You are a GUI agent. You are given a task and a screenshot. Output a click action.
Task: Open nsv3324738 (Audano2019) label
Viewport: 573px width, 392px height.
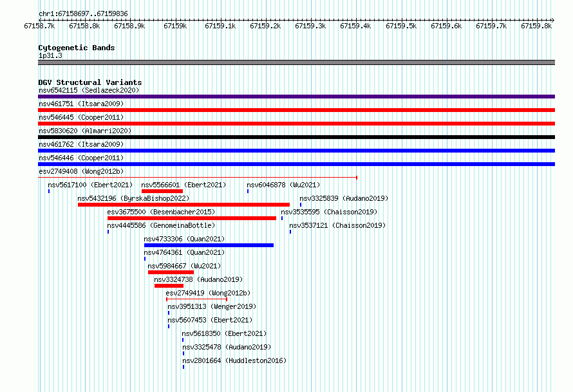coord(198,279)
